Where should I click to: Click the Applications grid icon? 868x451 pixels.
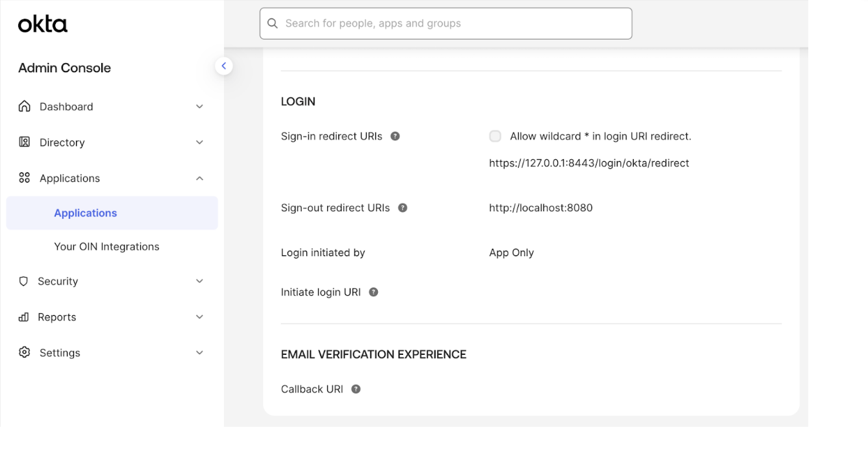[25, 178]
